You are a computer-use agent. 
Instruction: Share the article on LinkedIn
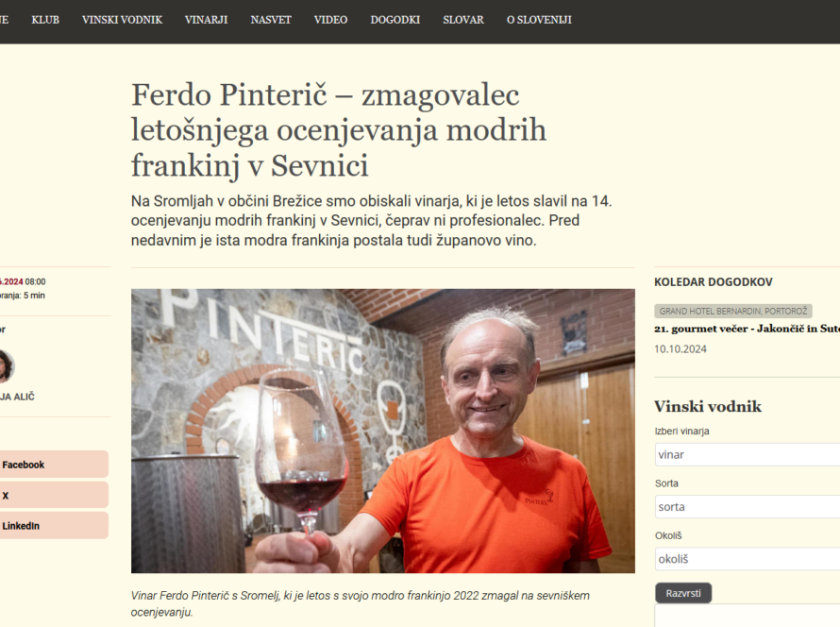[54, 526]
